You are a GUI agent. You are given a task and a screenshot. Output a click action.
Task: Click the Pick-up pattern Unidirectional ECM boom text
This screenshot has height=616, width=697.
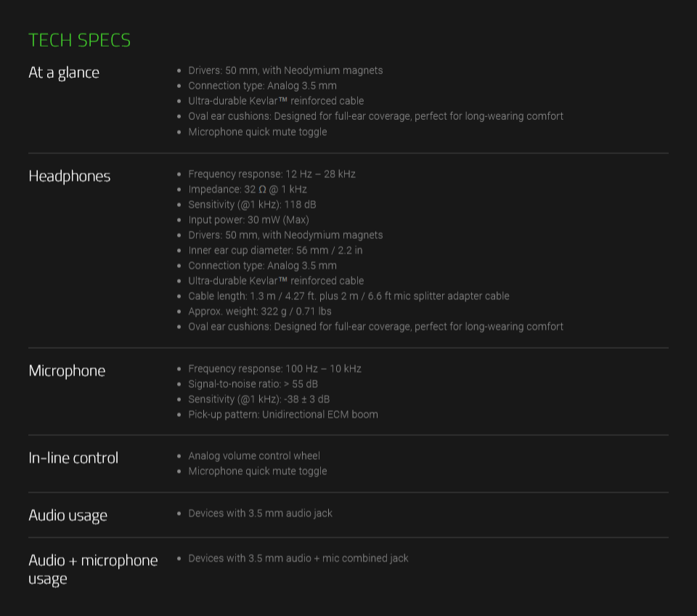(283, 415)
